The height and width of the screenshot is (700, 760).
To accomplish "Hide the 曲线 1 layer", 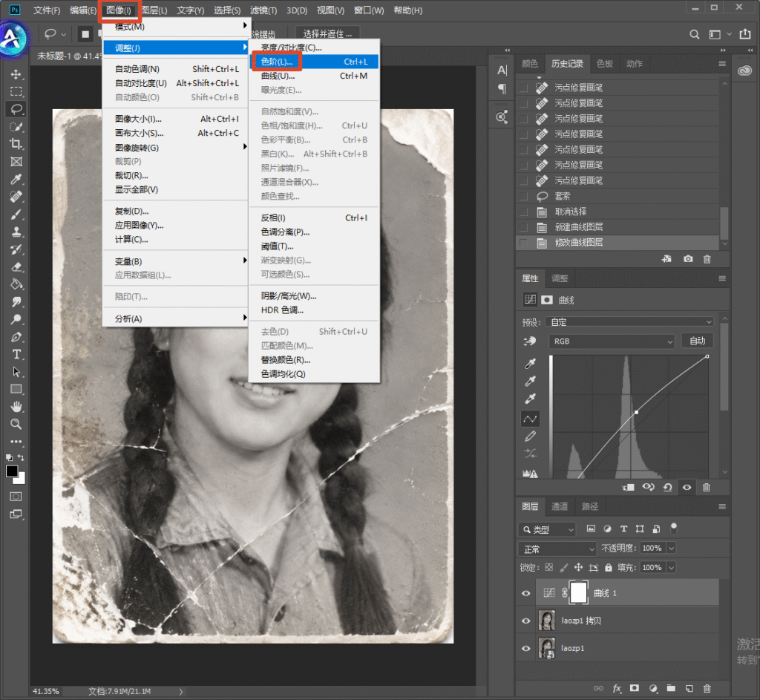I will tap(526, 593).
